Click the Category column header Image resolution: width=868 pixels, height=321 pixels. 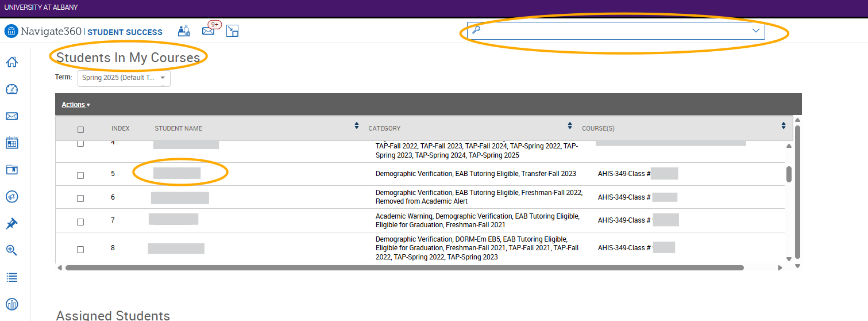[x=384, y=128]
